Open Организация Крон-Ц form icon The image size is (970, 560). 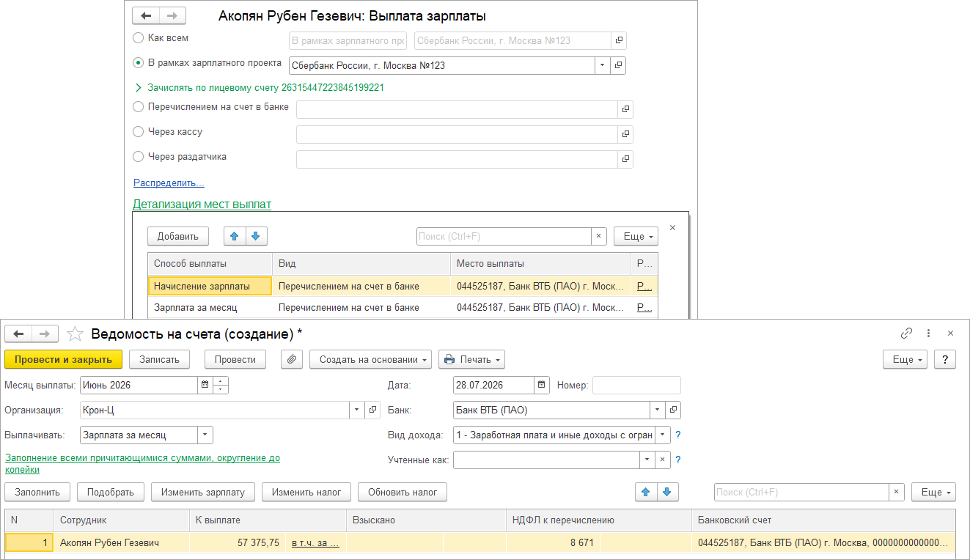coord(372,410)
